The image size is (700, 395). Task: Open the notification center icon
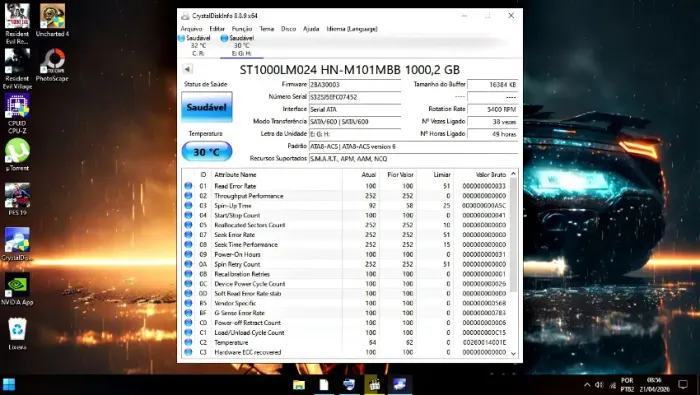click(683, 384)
